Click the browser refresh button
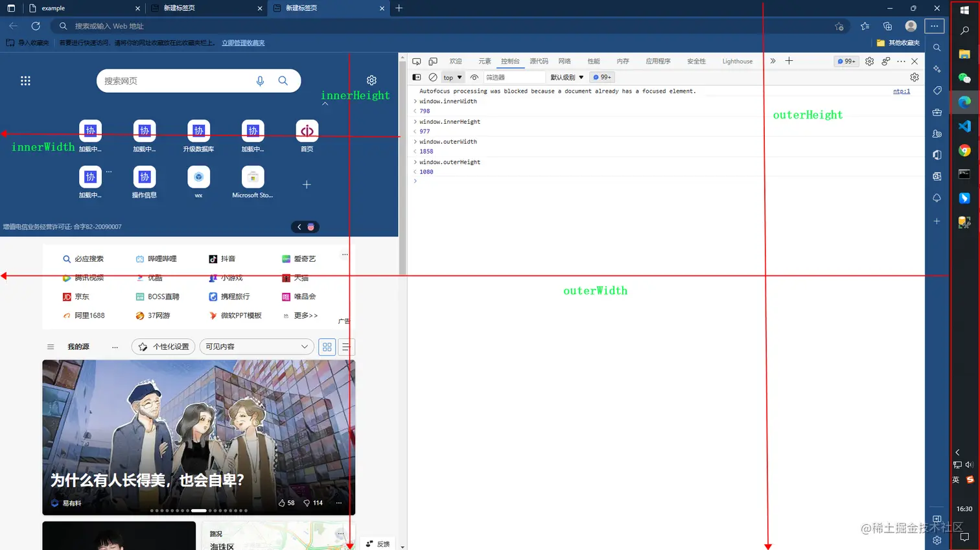Viewport: 980px width, 550px height. point(36,26)
